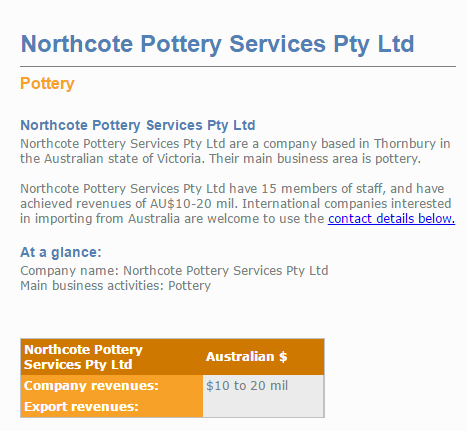Click the Company name line in At a glance
467x431 pixels.
point(174,270)
